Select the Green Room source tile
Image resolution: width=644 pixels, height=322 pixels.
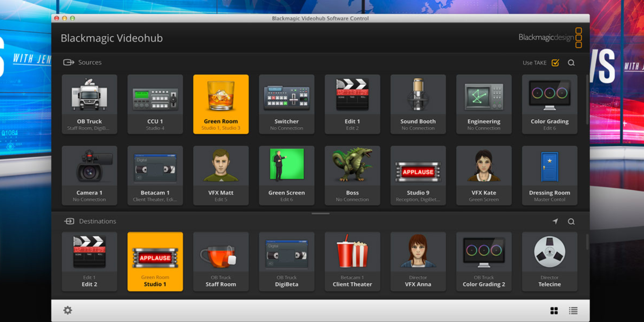click(221, 104)
